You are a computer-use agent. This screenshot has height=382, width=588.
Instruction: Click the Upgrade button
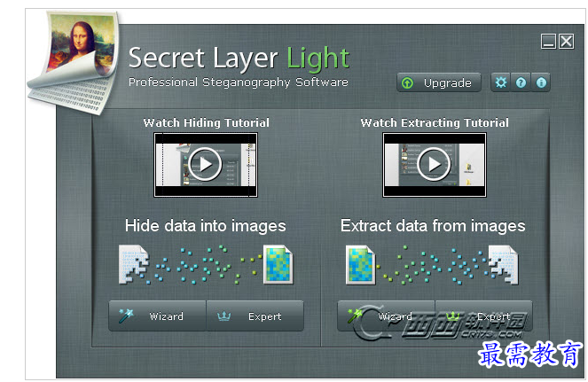(439, 82)
